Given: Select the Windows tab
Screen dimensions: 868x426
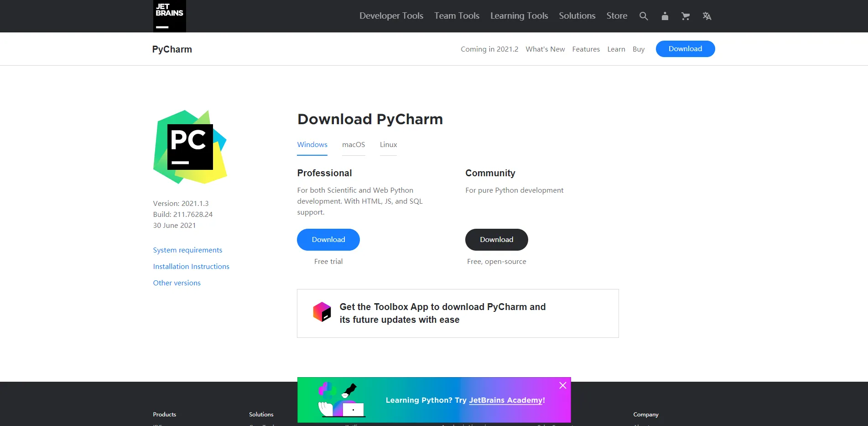Looking at the screenshot, I should click(312, 145).
